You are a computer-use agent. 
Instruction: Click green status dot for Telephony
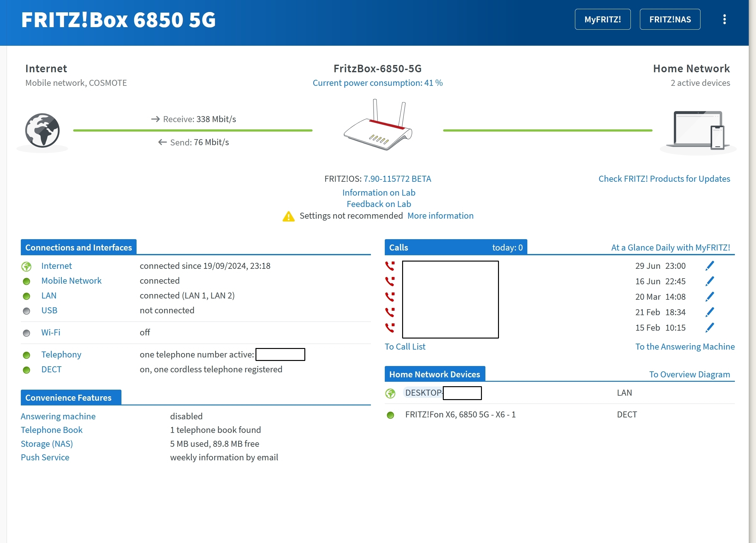pyautogui.click(x=26, y=355)
